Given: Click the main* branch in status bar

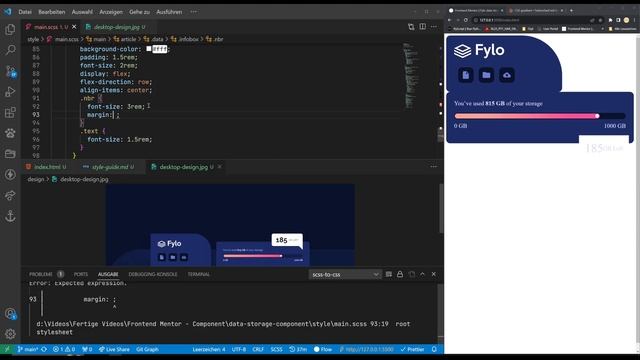Looking at the screenshot, I should tap(28, 349).
